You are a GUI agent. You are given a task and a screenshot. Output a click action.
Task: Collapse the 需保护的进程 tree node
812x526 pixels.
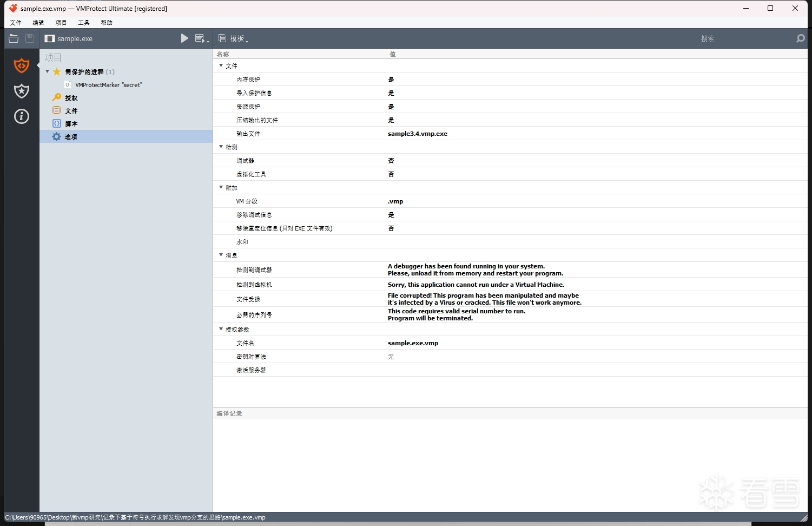[48, 71]
